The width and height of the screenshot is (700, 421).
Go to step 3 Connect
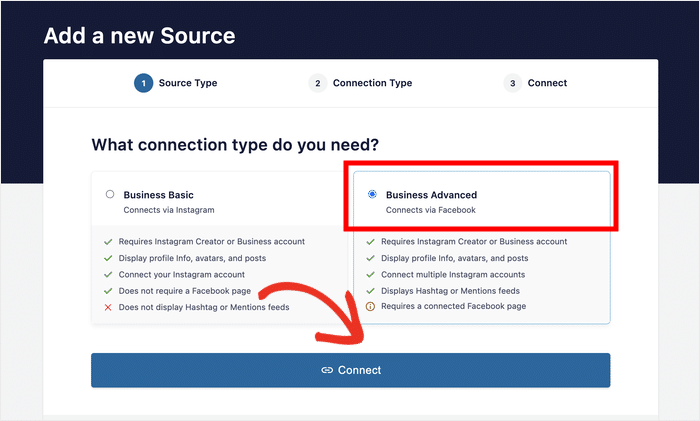[535, 83]
